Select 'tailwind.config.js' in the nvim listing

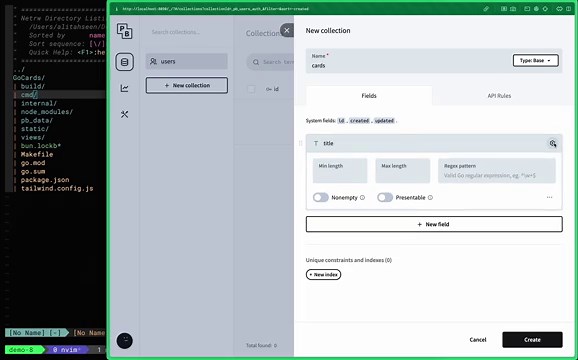(x=57, y=188)
